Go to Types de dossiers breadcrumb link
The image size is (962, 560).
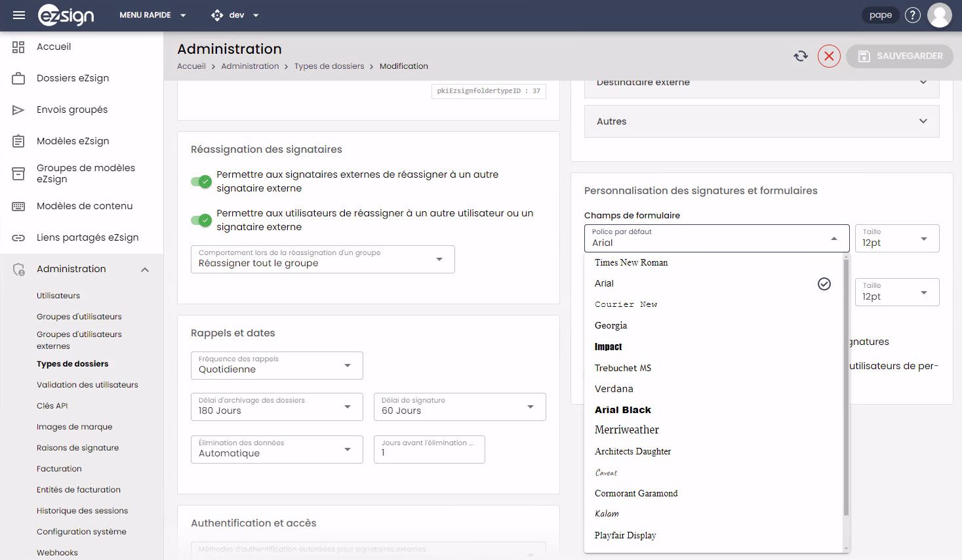point(329,66)
